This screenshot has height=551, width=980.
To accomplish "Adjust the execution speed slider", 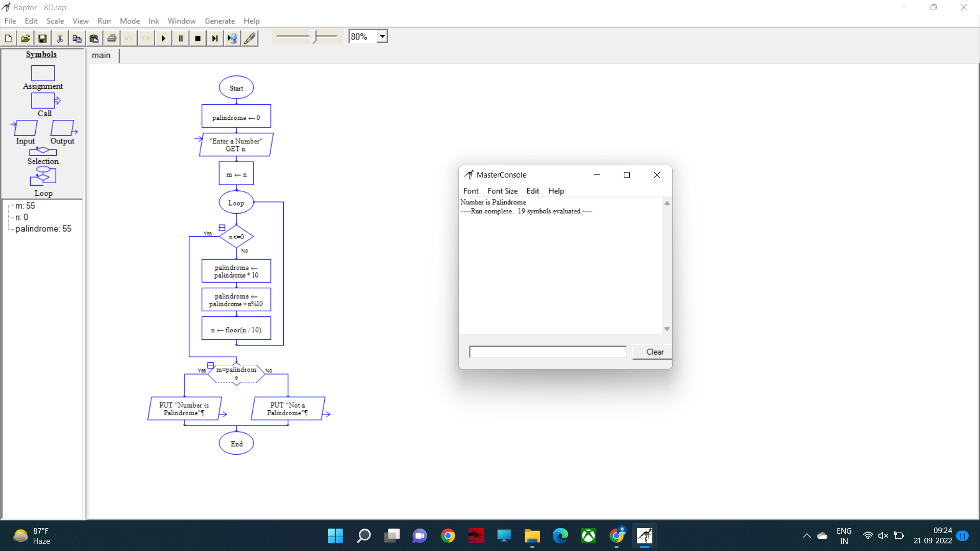I will click(315, 37).
